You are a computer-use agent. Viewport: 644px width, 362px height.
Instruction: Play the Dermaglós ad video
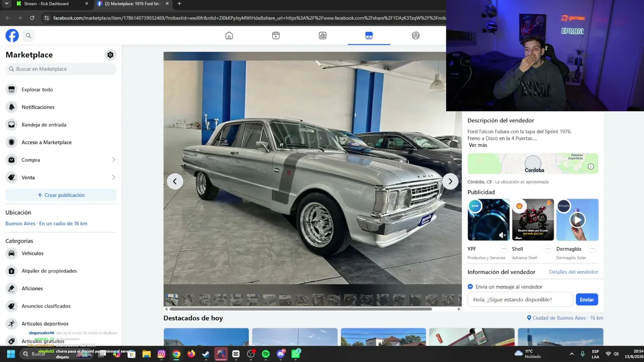tap(578, 220)
